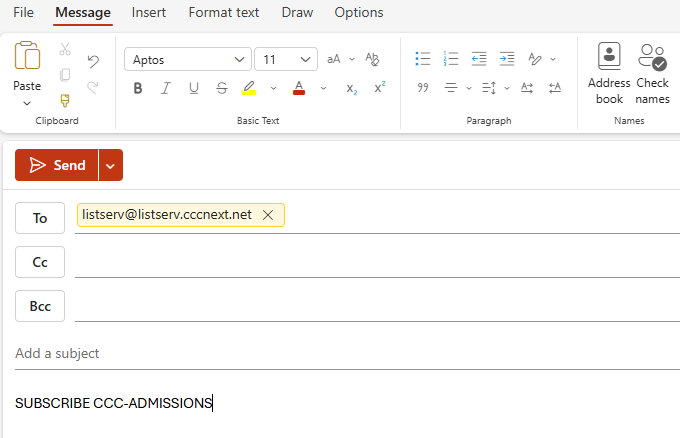
Task: Open the File tab
Action: pos(23,12)
